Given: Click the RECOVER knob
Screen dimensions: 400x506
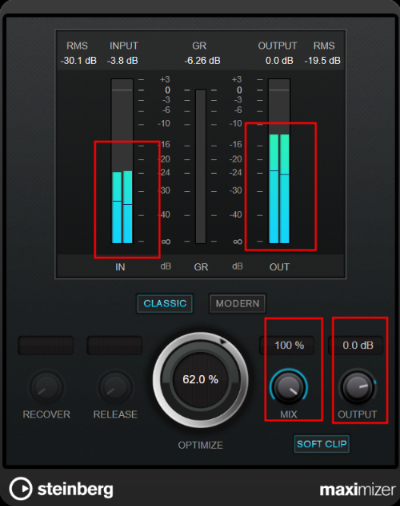Looking at the screenshot, I should 47,387.
